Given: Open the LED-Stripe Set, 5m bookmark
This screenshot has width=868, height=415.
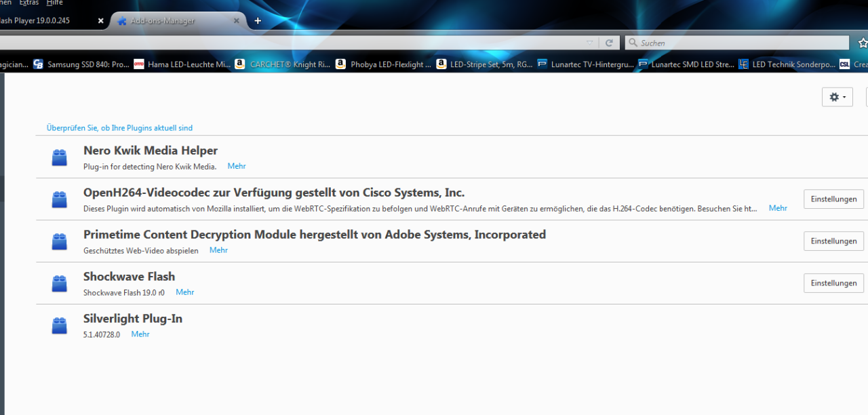Looking at the screenshot, I should click(484, 64).
